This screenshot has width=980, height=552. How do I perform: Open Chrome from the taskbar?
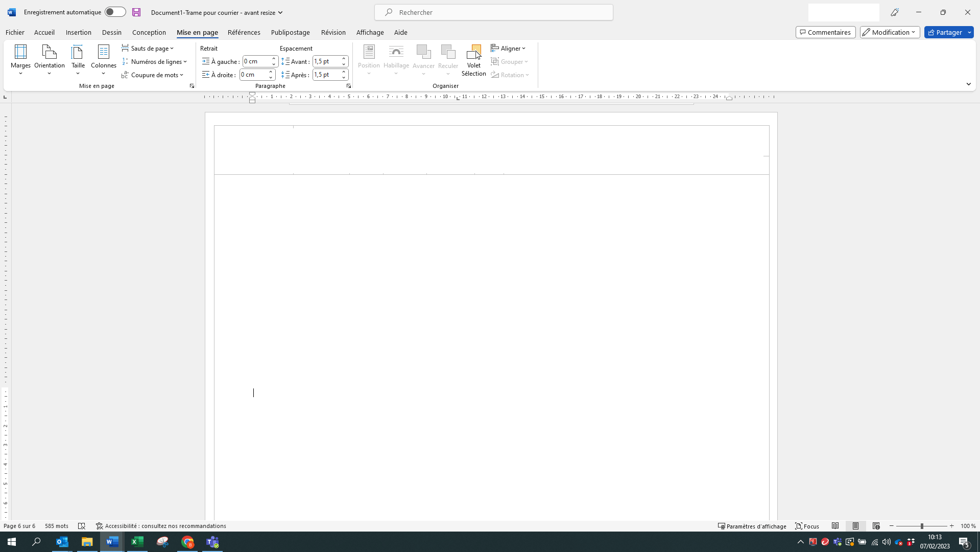pyautogui.click(x=187, y=542)
